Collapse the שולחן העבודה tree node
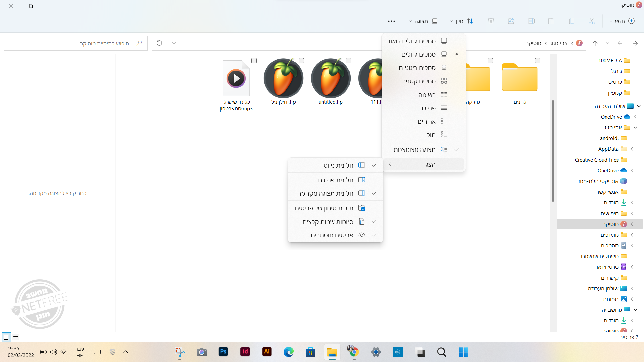This screenshot has width=644, height=362. pyautogui.click(x=639, y=106)
